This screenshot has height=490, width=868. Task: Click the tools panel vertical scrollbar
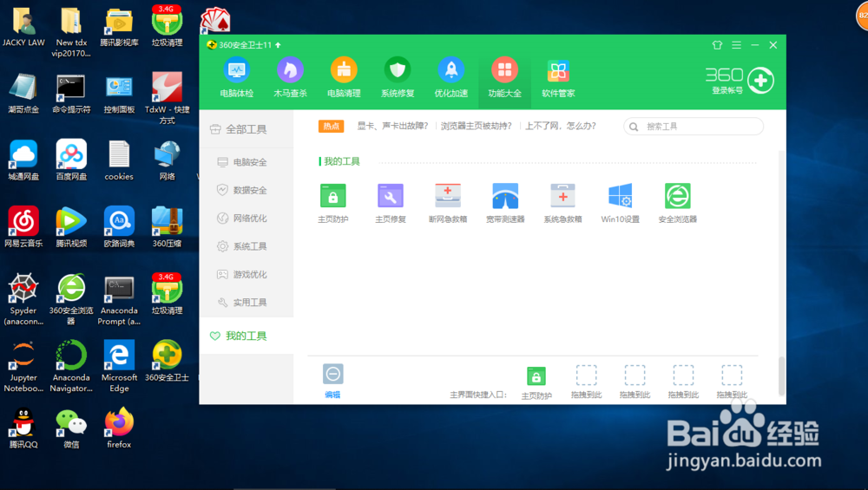pos(782,376)
